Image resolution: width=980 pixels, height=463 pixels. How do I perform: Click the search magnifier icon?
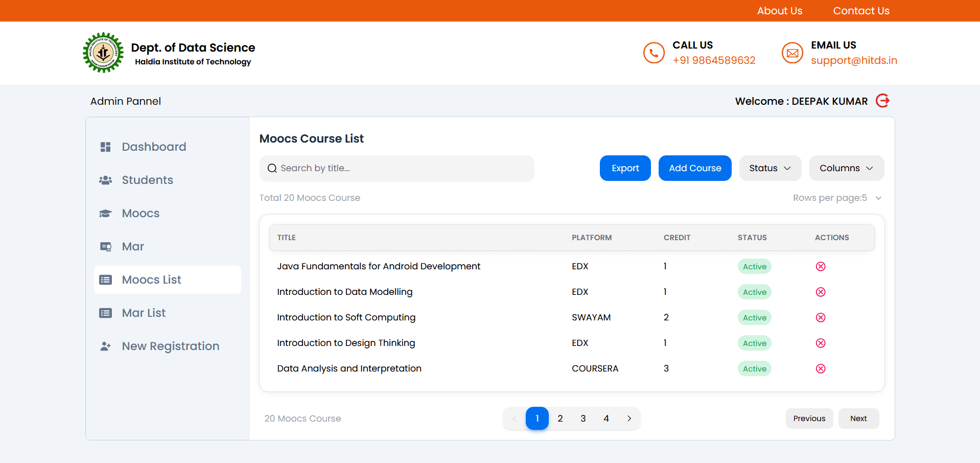(x=272, y=168)
